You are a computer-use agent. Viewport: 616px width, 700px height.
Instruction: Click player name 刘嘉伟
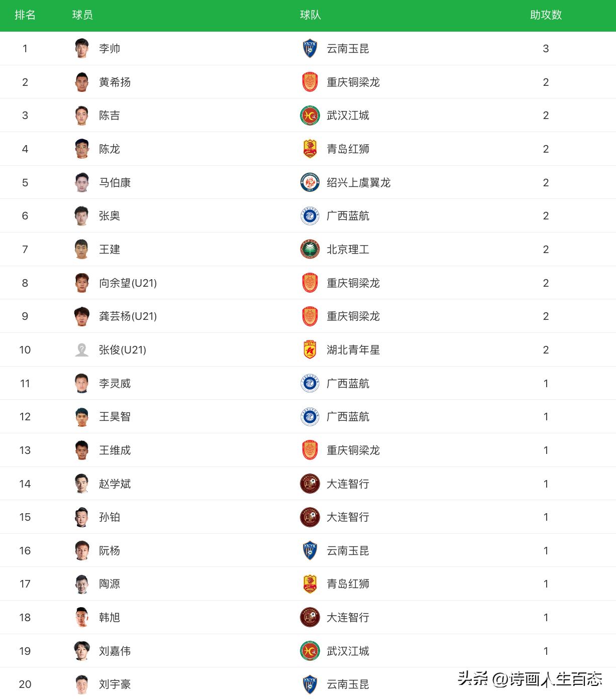115,651
